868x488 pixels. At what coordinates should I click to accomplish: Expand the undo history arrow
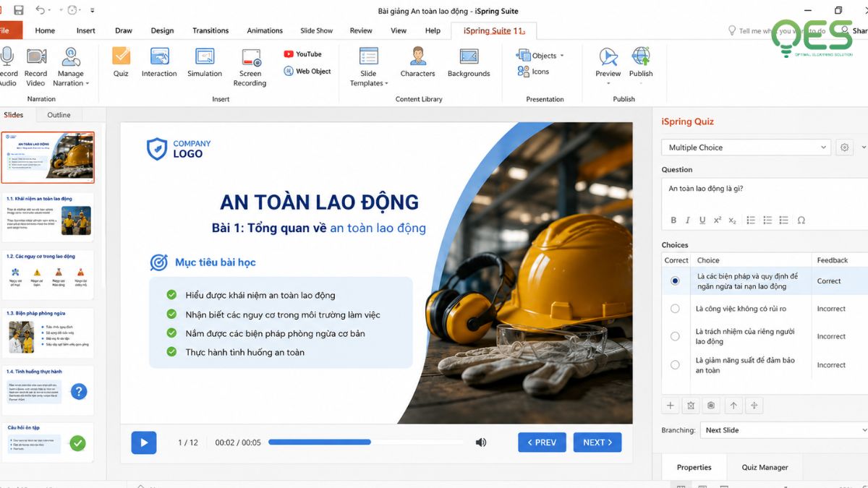50,11
